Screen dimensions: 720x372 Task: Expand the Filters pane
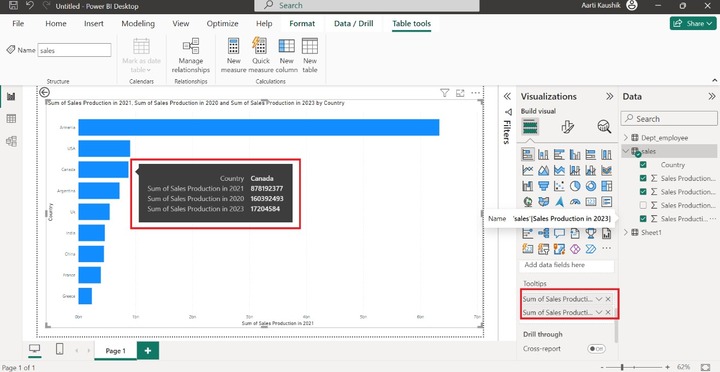[x=507, y=96]
